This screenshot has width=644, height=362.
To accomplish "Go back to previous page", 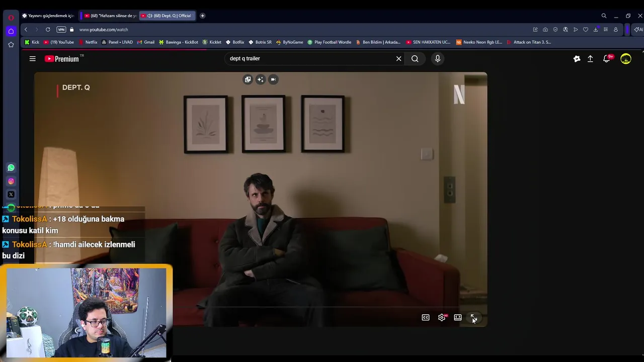I will pos(26,30).
